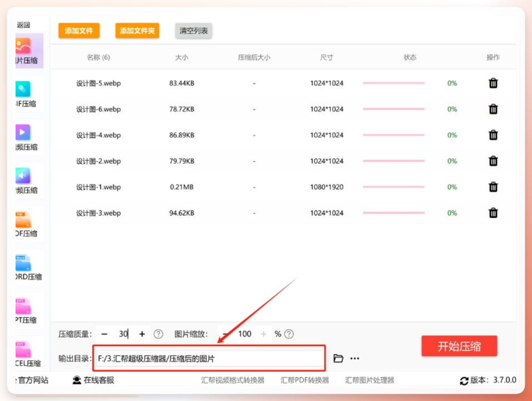Show help for image scaling percentage
Screen dimensions: 532x401
click(289, 334)
